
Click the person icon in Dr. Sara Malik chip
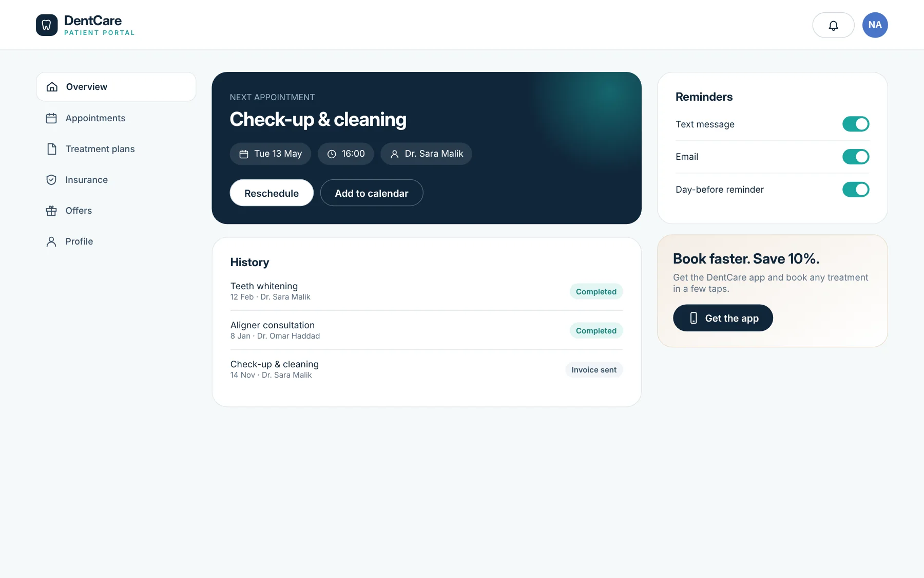[x=394, y=154]
